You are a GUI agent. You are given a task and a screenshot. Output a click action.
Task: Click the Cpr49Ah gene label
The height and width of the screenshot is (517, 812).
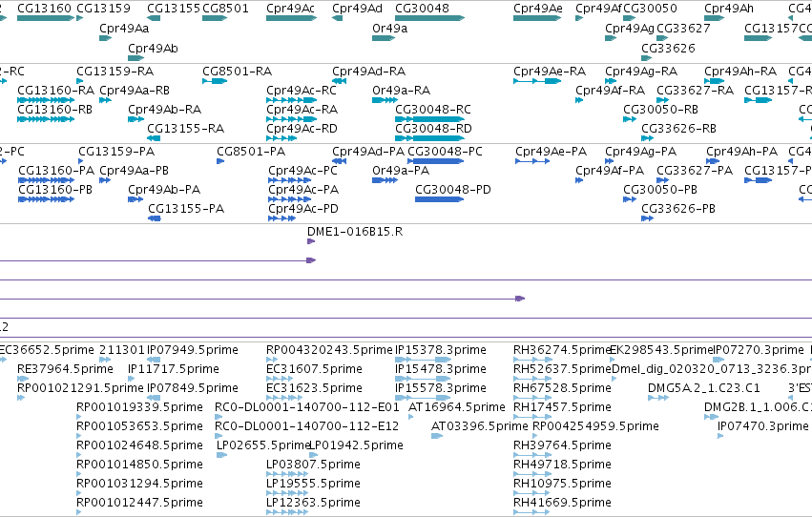pyautogui.click(x=729, y=9)
